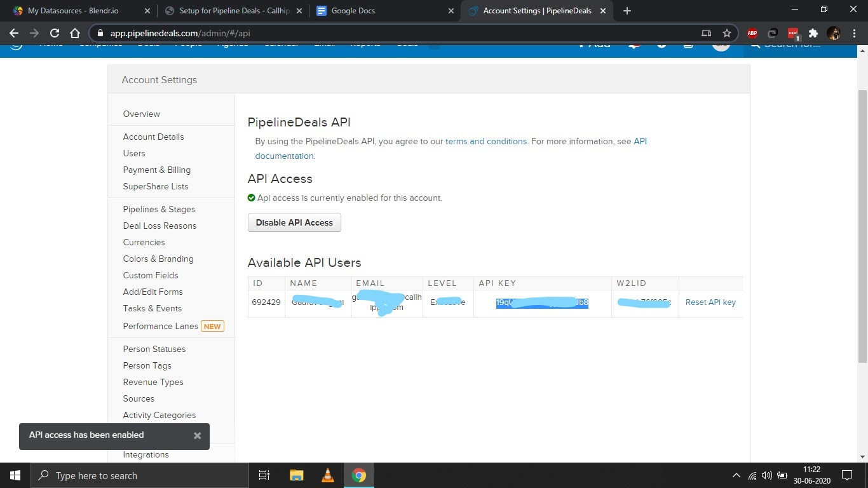
Task: Open Integrations in the sidebar
Action: [x=146, y=455]
